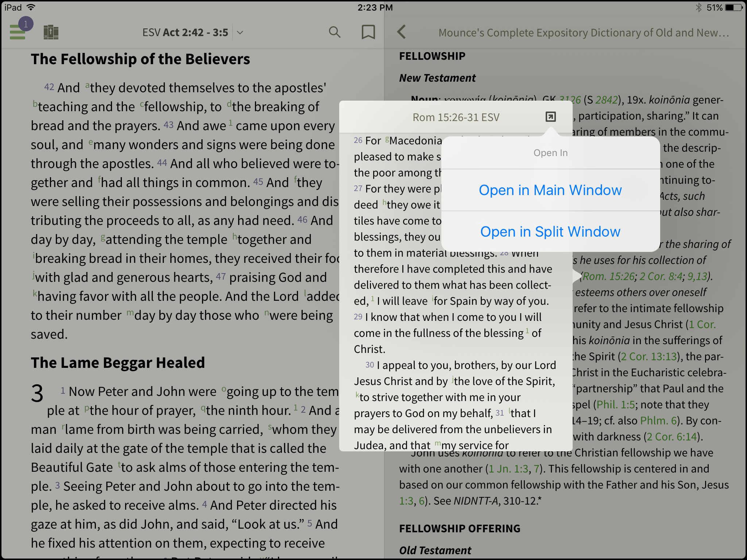
Task: Open the Phil. 1:5 reference link
Action: click(x=616, y=405)
